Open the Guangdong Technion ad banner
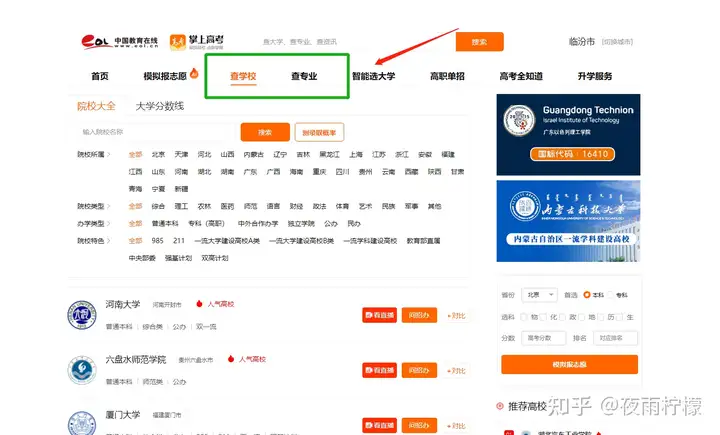The height and width of the screenshot is (435, 720). (568, 135)
